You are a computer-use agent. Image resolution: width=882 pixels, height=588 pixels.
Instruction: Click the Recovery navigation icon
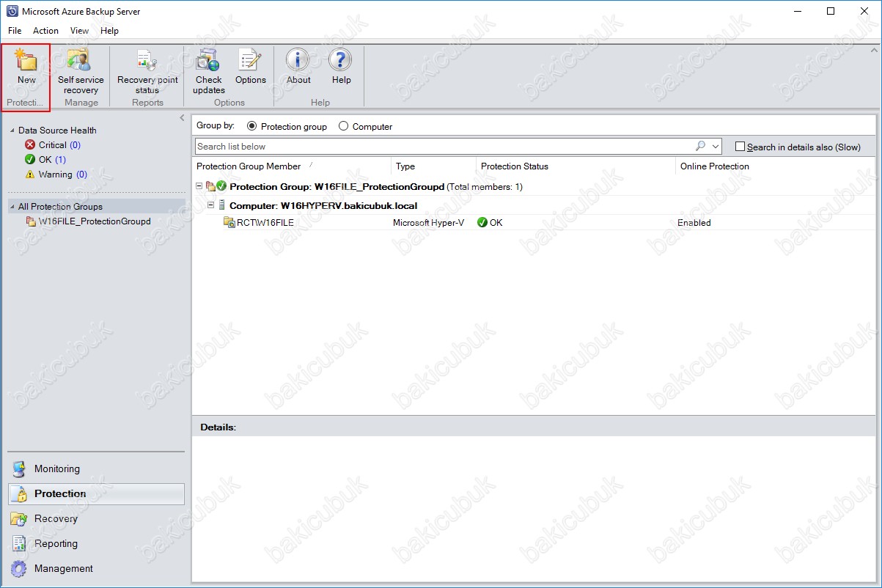(19, 518)
